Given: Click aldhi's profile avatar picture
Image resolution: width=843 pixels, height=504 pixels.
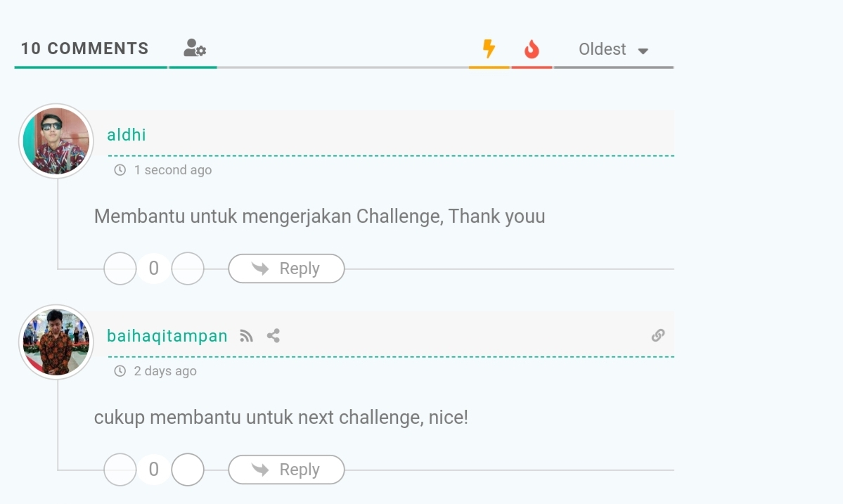Looking at the screenshot, I should pyautogui.click(x=56, y=141).
